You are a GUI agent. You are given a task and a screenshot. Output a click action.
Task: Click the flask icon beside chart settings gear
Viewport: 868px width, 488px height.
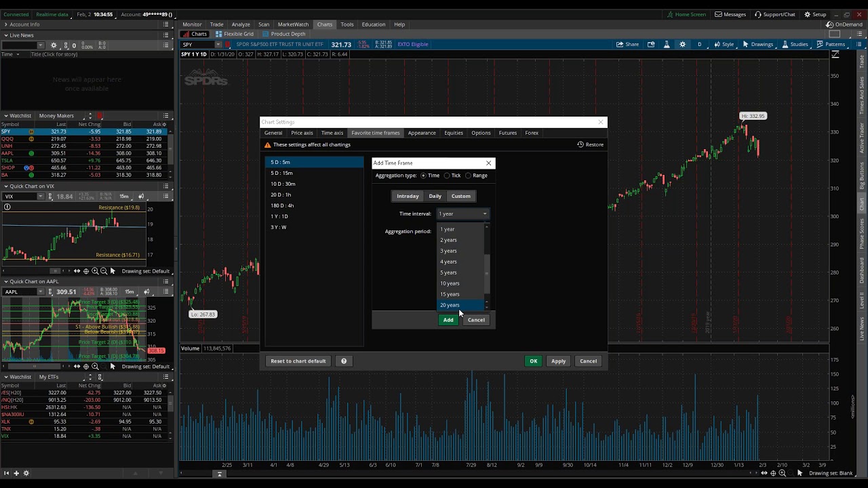click(667, 44)
